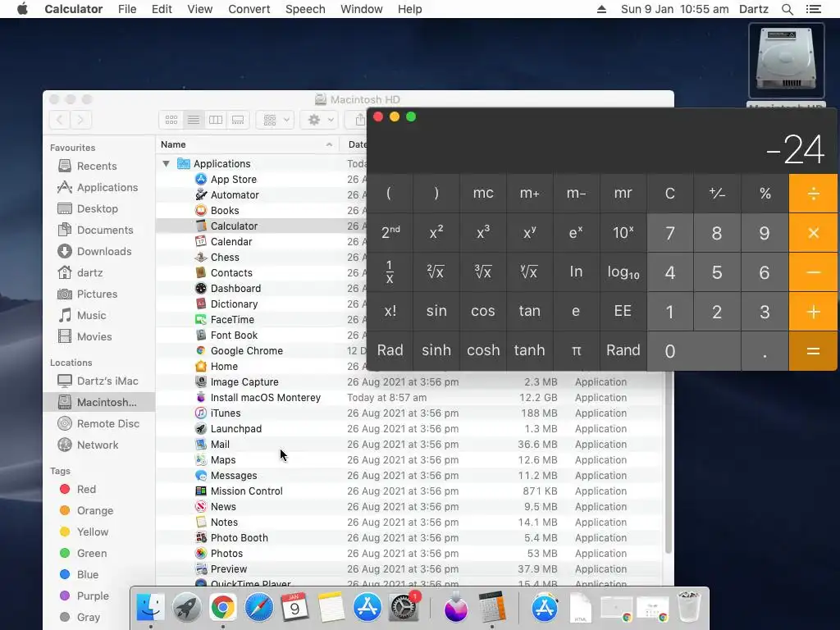Click the equals key on Calculator
The height and width of the screenshot is (630, 840).
(x=813, y=351)
